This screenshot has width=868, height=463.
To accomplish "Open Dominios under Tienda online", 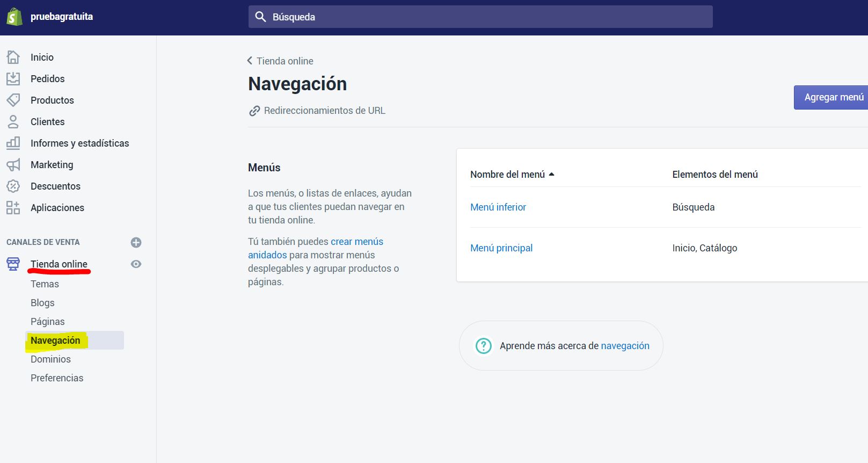I will pyautogui.click(x=50, y=359).
